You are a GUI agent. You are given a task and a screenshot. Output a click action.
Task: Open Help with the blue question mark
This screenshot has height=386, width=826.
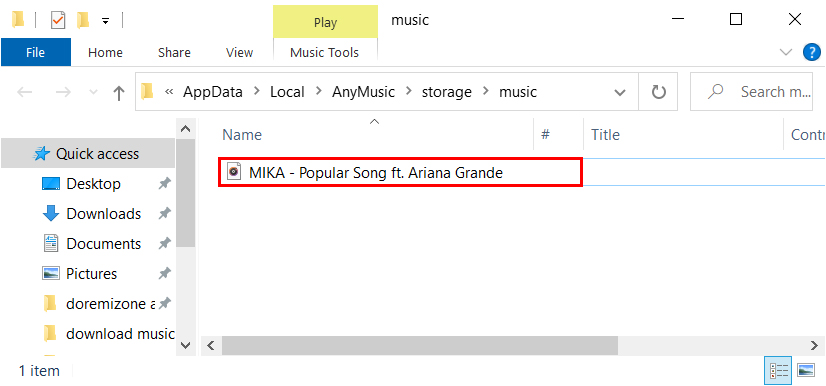811,52
